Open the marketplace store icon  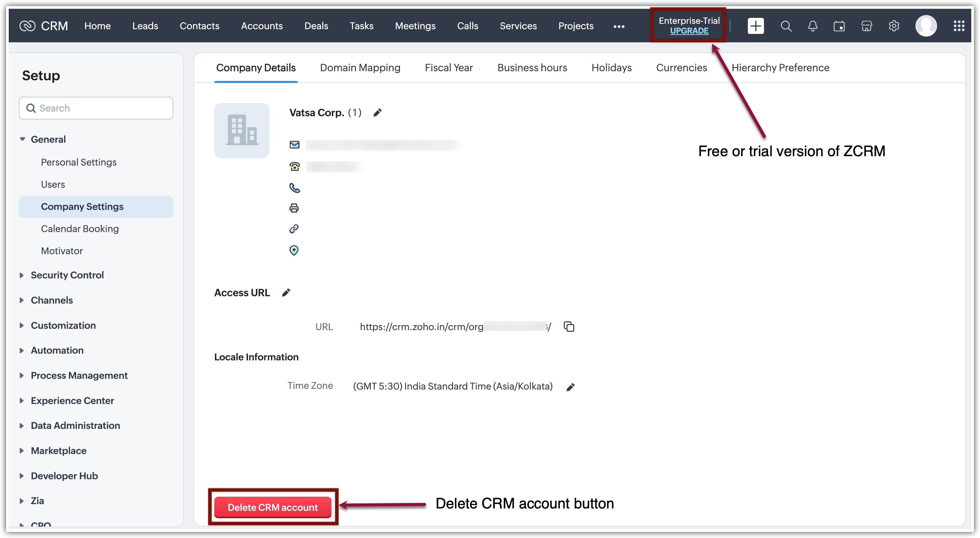[x=866, y=26]
